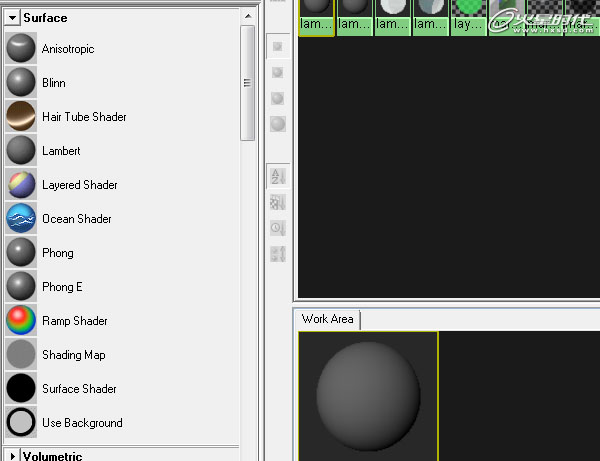The height and width of the screenshot is (461, 600).
Task: Choose the Layered Shader node
Action: (62, 185)
